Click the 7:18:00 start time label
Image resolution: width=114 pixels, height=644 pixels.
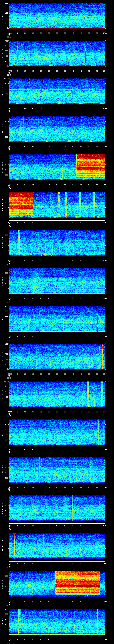(x=9, y=109)
